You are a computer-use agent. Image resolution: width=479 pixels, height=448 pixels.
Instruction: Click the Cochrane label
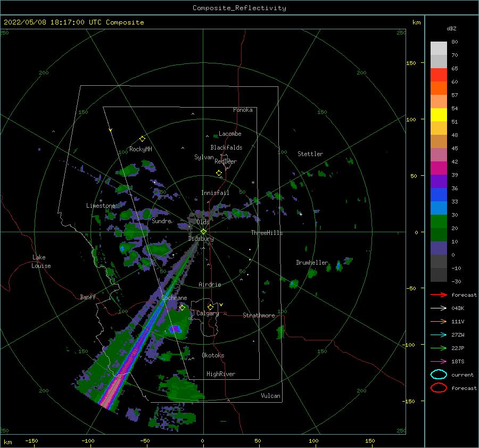tap(174, 298)
